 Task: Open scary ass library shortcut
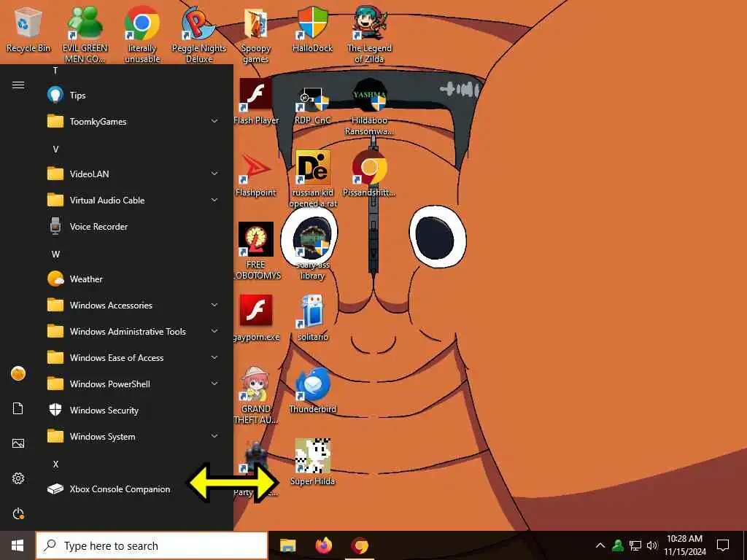(312, 251)
